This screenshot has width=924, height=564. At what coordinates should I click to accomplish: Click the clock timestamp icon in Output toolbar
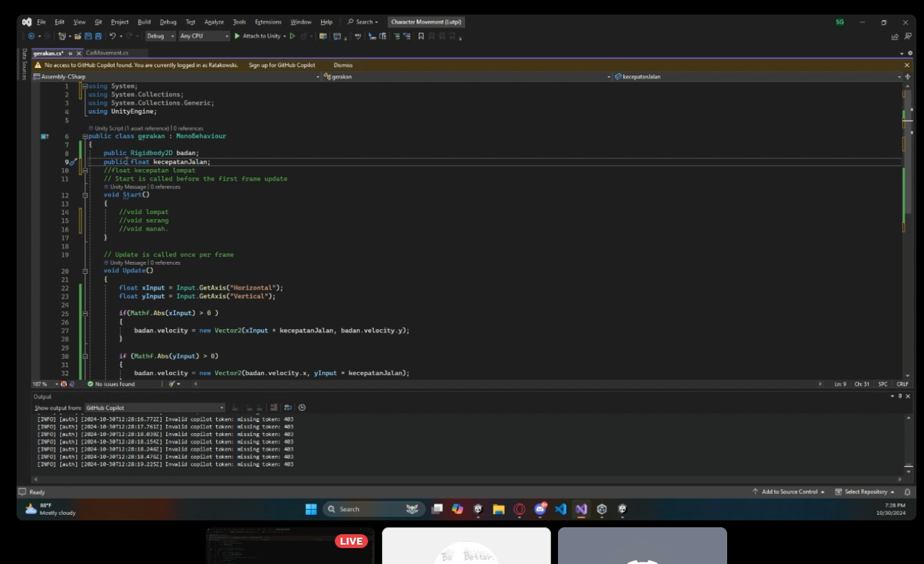(x=302, y=407)
